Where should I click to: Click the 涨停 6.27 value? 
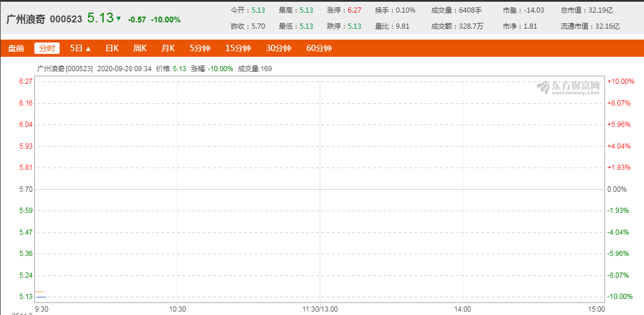coord(354,10)
